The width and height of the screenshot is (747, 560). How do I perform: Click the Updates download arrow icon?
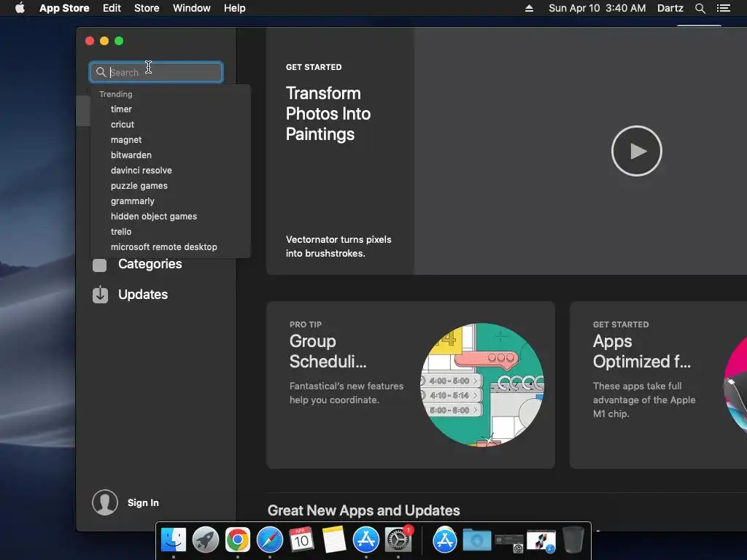pyautogui.click(x=100, y=295)
